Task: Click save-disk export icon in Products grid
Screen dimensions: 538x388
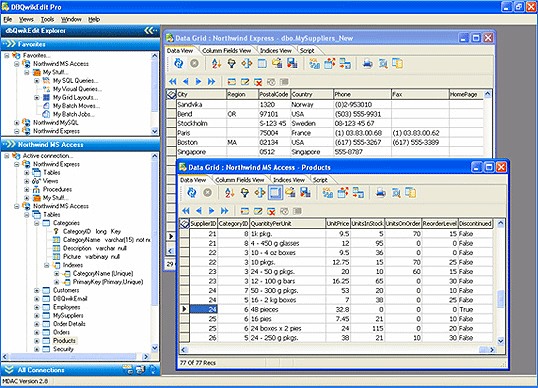Action: pyautogui.click(x=305, y=193)
